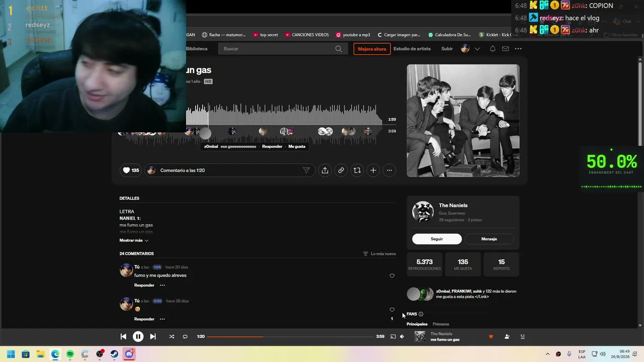Repost the track
This screenshot has height=362, width=644.
tap(357, 170)
